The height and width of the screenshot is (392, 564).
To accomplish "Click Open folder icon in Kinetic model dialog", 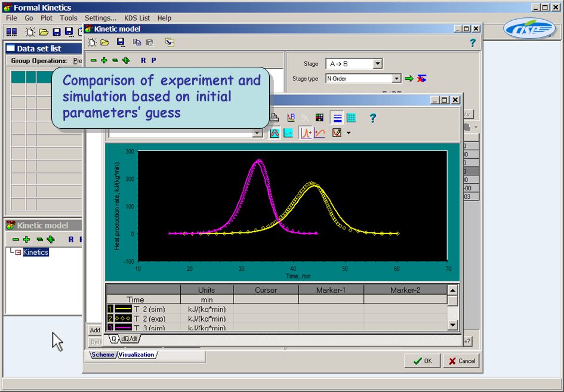I will click(104, 42).
